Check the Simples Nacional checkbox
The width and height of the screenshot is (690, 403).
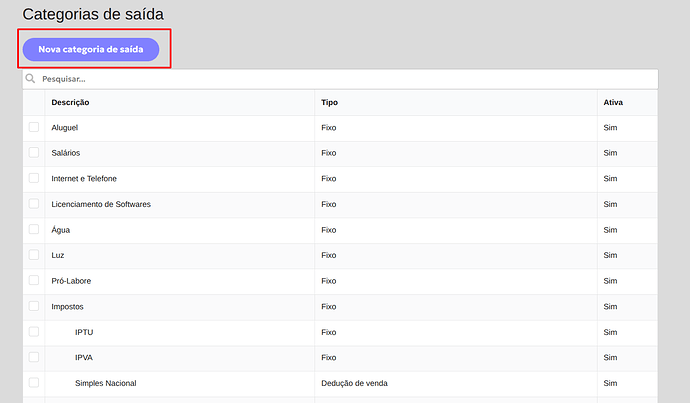(34, 382)
